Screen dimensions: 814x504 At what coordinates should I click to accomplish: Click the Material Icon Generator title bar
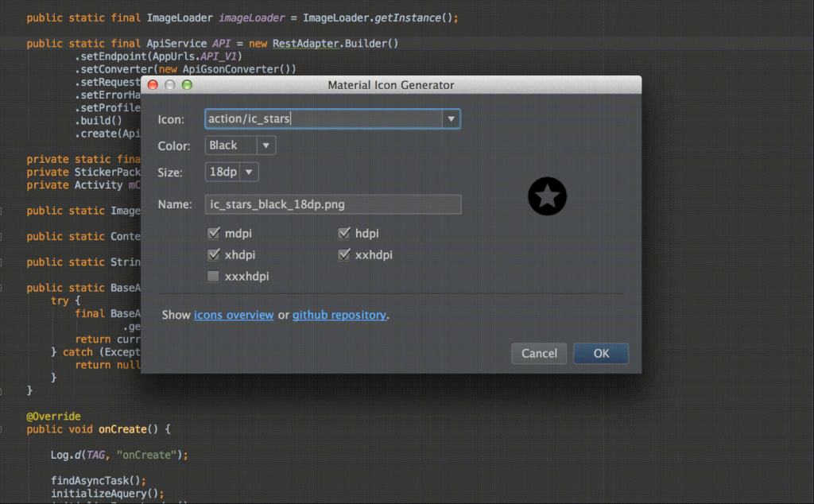(x=390, y=84)
